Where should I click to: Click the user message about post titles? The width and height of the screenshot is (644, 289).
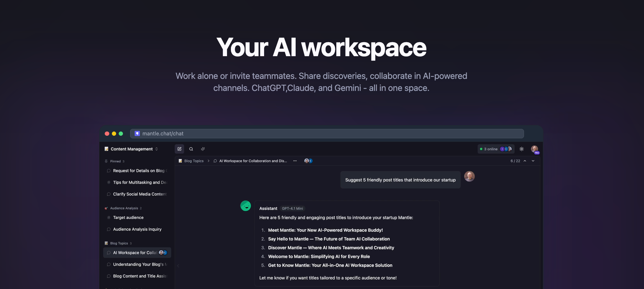click(x=400, y=180)
